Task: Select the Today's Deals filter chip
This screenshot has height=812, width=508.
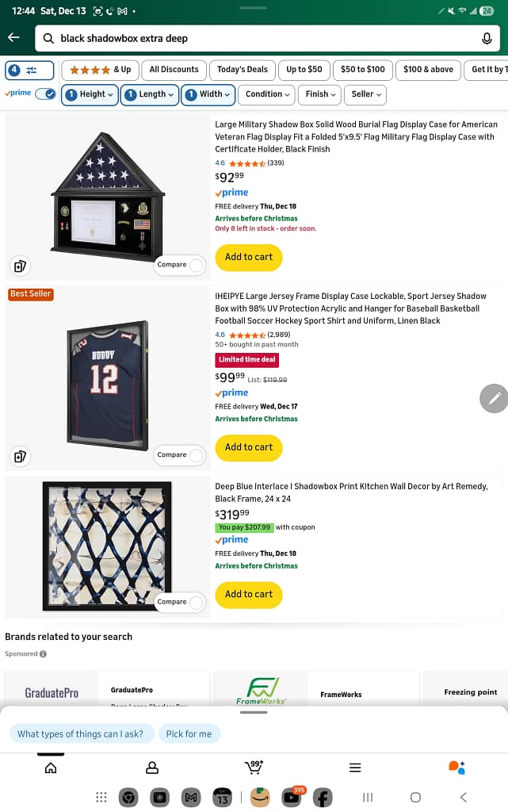Action: (243, 70)
